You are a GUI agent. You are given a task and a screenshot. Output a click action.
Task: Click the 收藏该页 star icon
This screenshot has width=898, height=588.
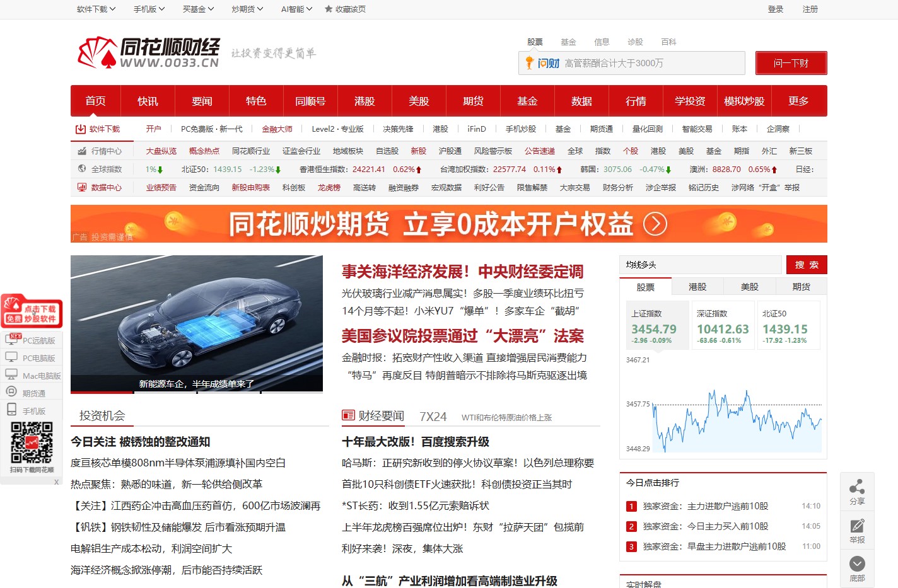click(x=329, y=9)
